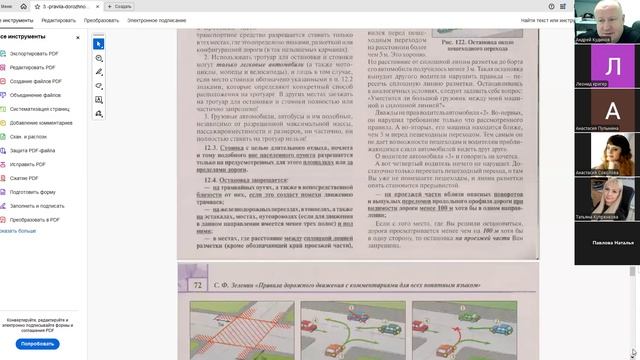The width and height of the screenshot is (640, 360).
Task: Click the Создать new tab button
Action: click(119, 7)
